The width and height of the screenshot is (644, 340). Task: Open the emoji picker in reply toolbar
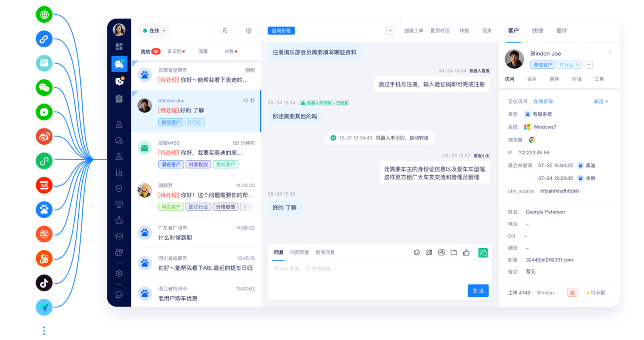pyautogui.click(x=417, y=253)
